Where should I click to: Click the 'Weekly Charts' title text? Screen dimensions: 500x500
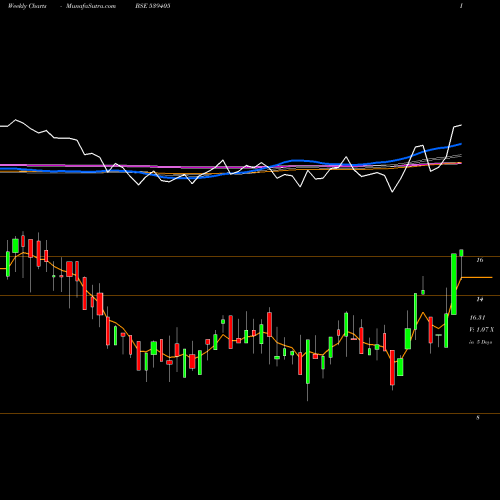tap(27, 6)
